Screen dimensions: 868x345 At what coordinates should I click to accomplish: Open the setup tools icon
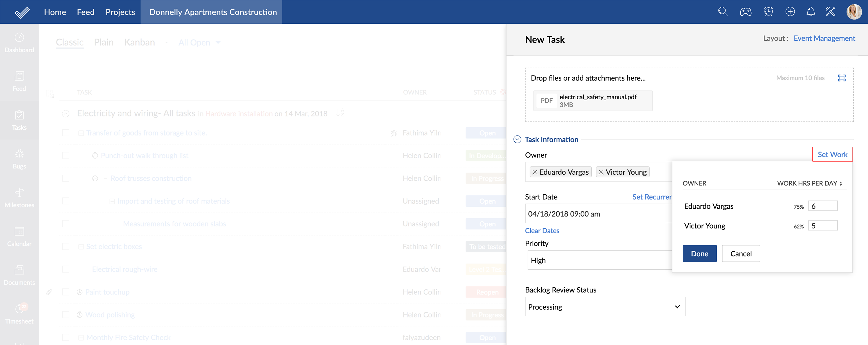click(x=831, y=12)
